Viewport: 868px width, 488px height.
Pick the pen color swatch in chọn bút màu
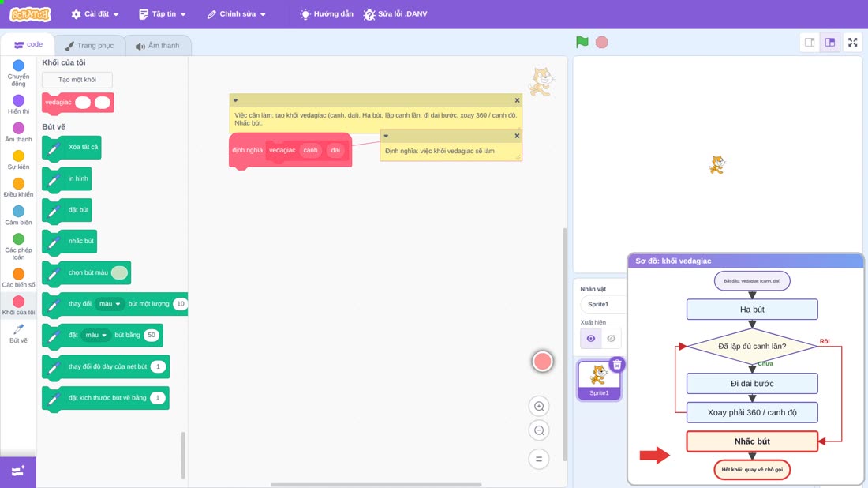[119, 272]
